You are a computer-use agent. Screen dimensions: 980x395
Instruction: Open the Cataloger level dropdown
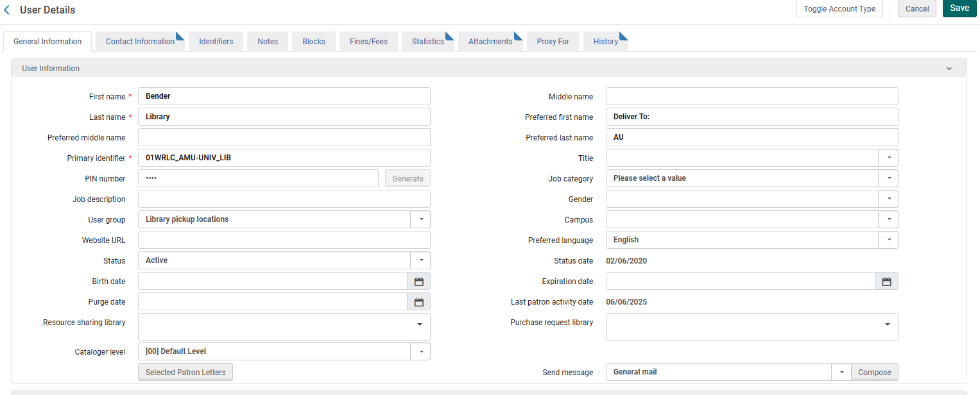[x=420, y=351]
